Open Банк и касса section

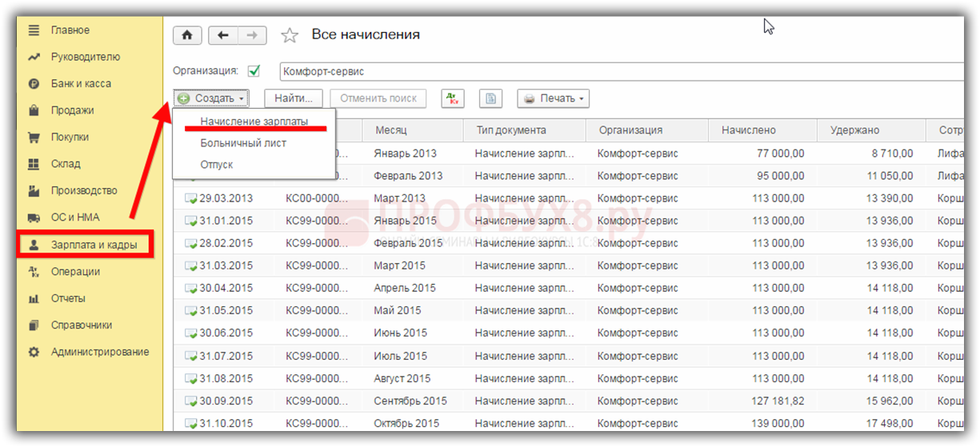81,83
